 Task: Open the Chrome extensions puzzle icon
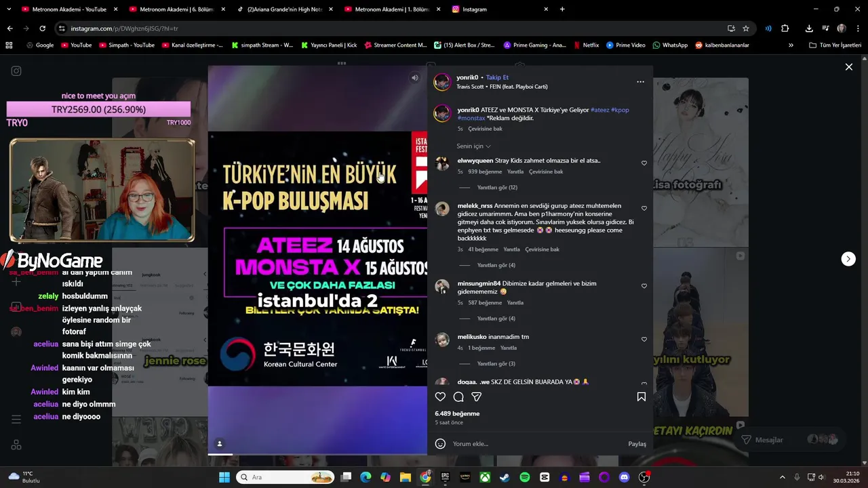[x=785, y=28]
